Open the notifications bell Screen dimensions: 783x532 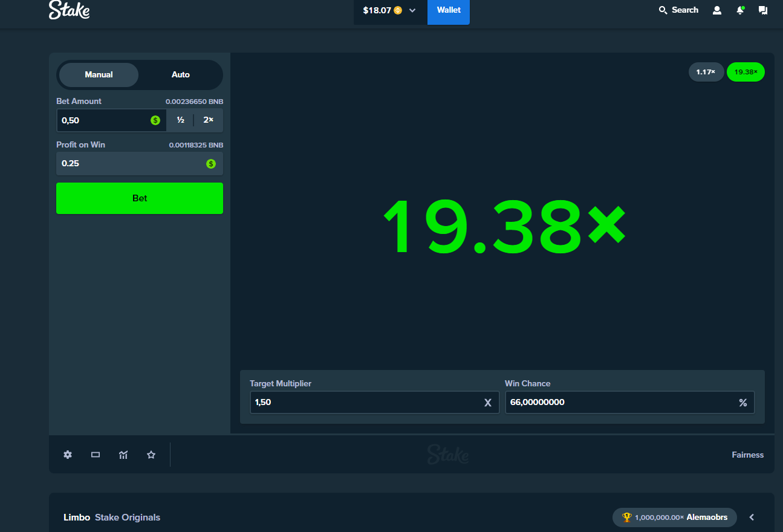[740, 10]
